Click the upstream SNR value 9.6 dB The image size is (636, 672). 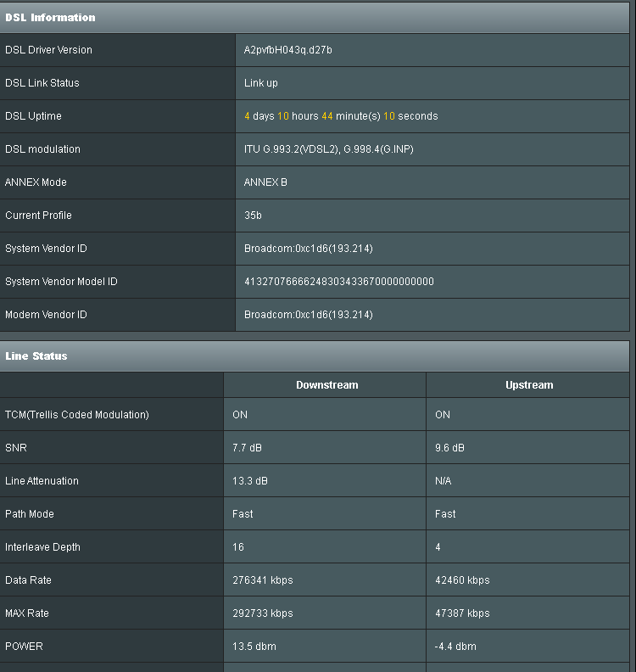point(449,448)
